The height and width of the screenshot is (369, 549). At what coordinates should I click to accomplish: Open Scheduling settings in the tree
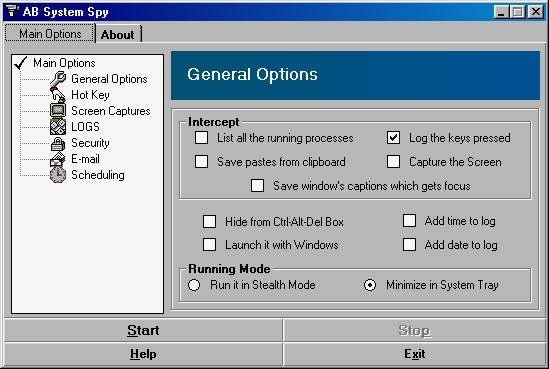click(98, 175)
